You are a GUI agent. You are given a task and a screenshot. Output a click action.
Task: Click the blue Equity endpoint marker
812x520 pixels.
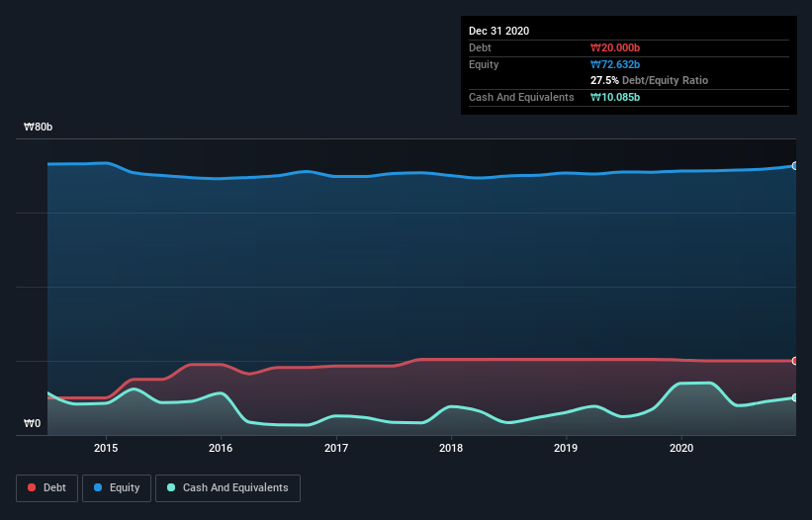[795, 165]
